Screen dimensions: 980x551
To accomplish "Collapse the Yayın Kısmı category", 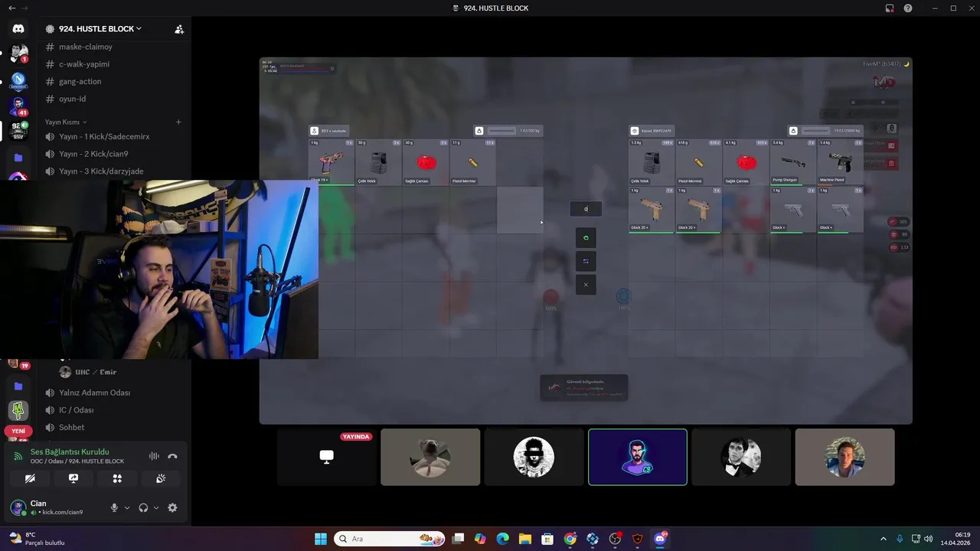I will pyautogui.click(x=65, y=122).
